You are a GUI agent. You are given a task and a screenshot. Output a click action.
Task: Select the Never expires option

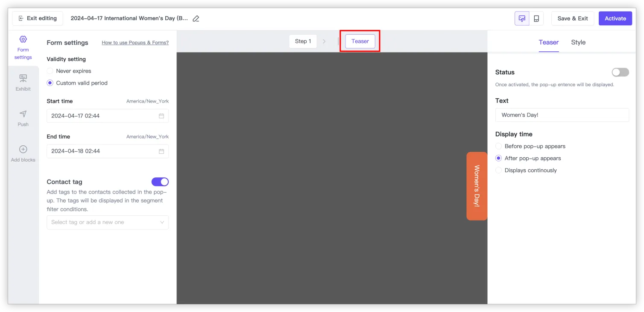pos(50,71)
